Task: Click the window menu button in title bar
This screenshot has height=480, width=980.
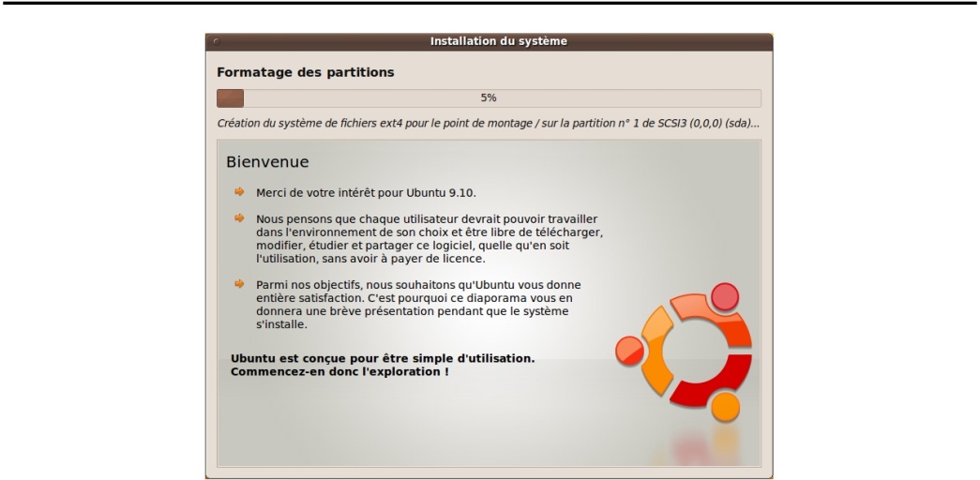Action: tap(215, 41)
